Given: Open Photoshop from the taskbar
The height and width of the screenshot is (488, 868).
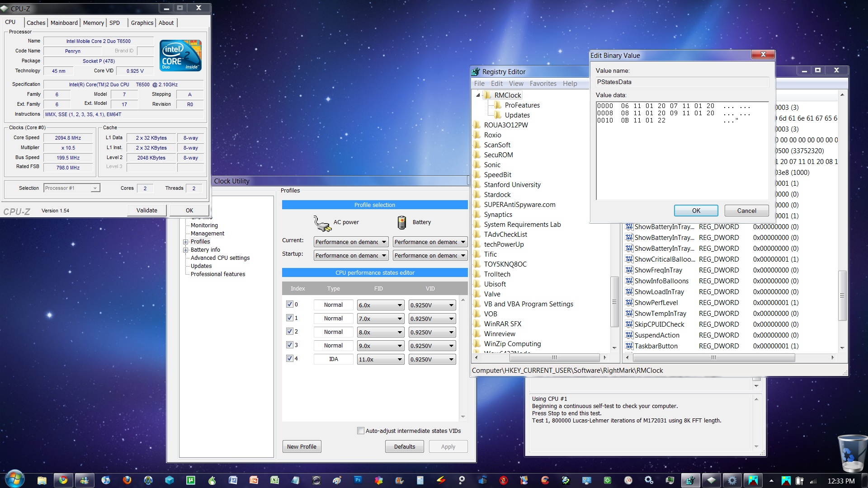Looking at the screenshot, I should point(358,480).
